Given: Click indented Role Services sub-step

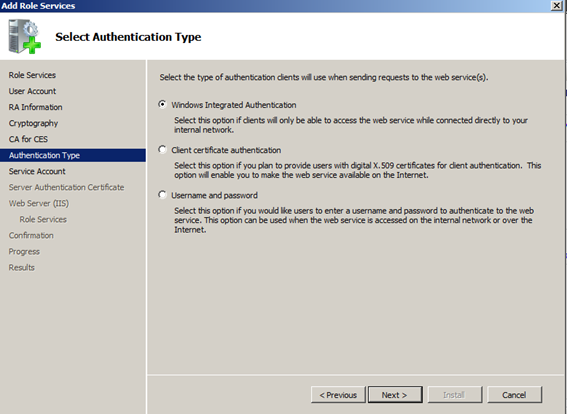Looking at the screenshot, I should click(x=43, y=219).
